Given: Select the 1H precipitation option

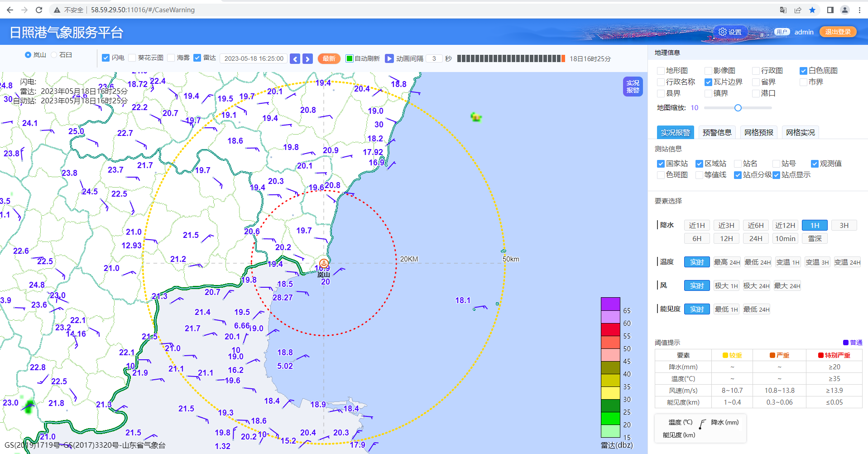Looking at the screenshot, I should click(815, 225).
